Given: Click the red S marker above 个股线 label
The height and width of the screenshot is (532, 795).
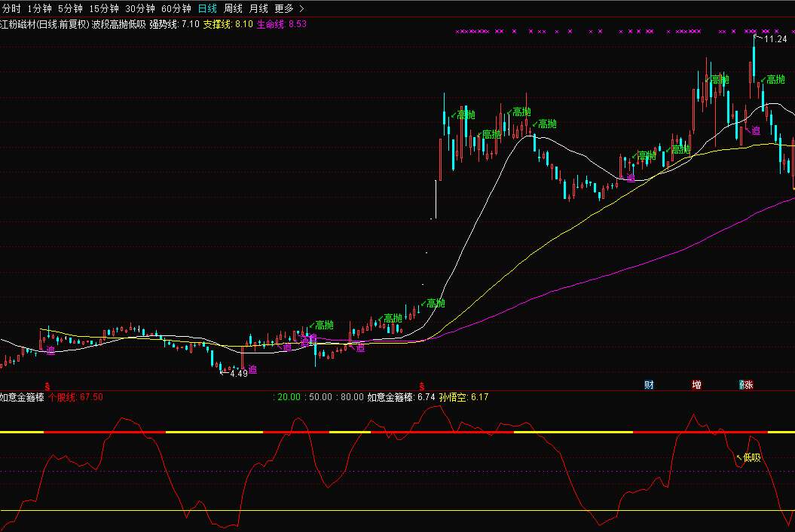Looking at the screenshot, I should (x=47, y=387).
